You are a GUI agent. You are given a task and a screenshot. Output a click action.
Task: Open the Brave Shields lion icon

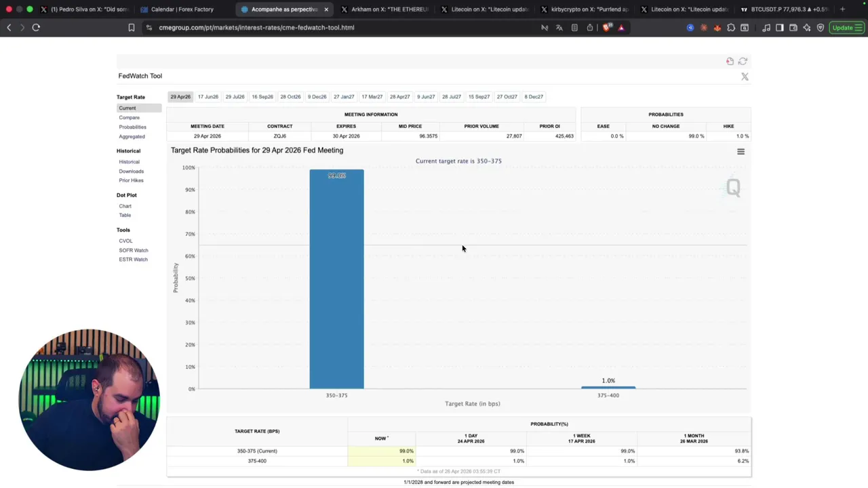pyautogui.click(x=607, y=28)
